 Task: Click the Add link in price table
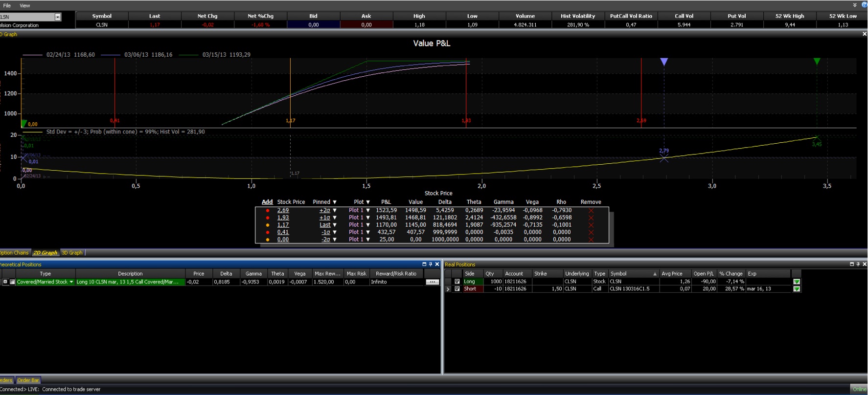[x=267, y=202]
